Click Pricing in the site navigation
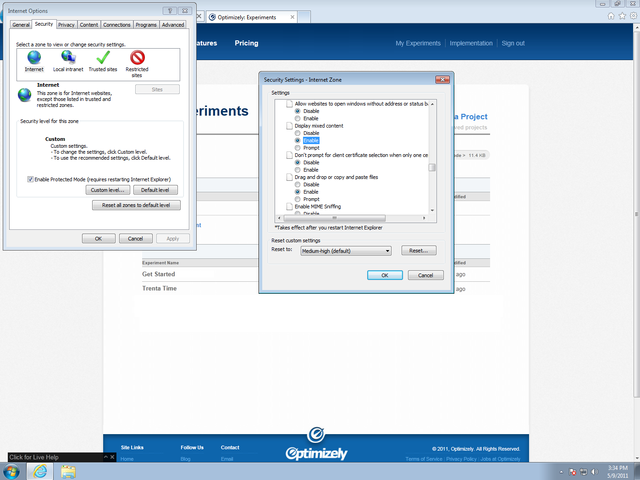The height and width of the screenshot is (480, 640). pyautogui.click(x=246, y=43)
